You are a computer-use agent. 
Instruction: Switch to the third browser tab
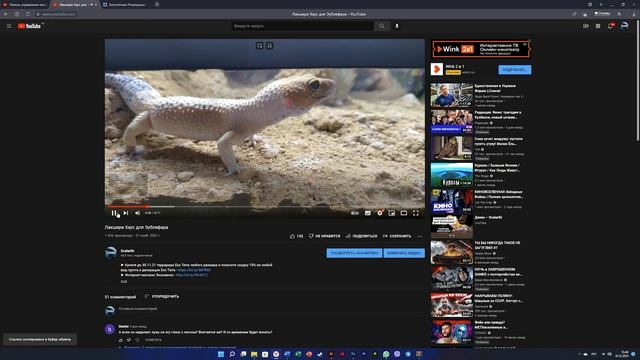coord(124,4)
